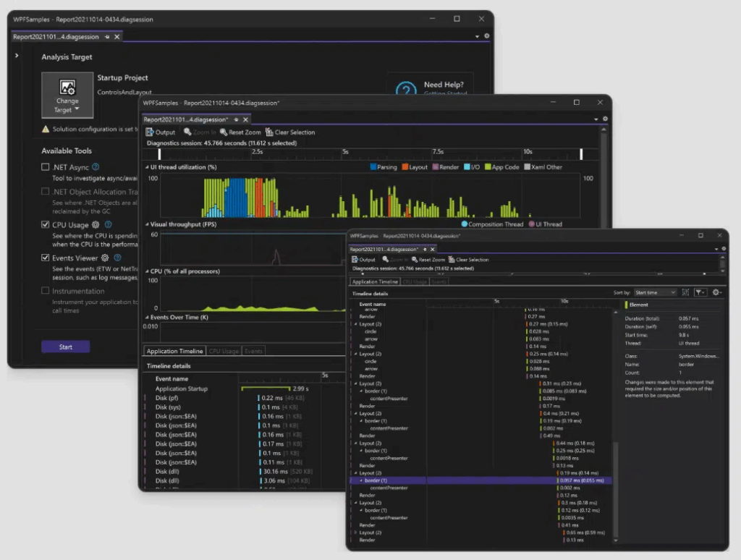
Task: Click the CPU Usage settings gear icon
Action: (x=96, y=225)
